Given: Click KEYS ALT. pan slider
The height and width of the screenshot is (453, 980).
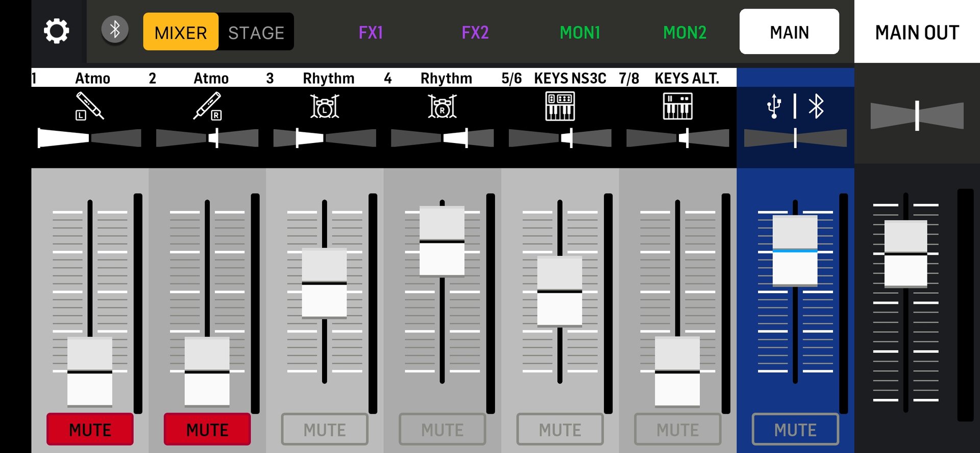Looking at the screenshot, I should [677, 138].
